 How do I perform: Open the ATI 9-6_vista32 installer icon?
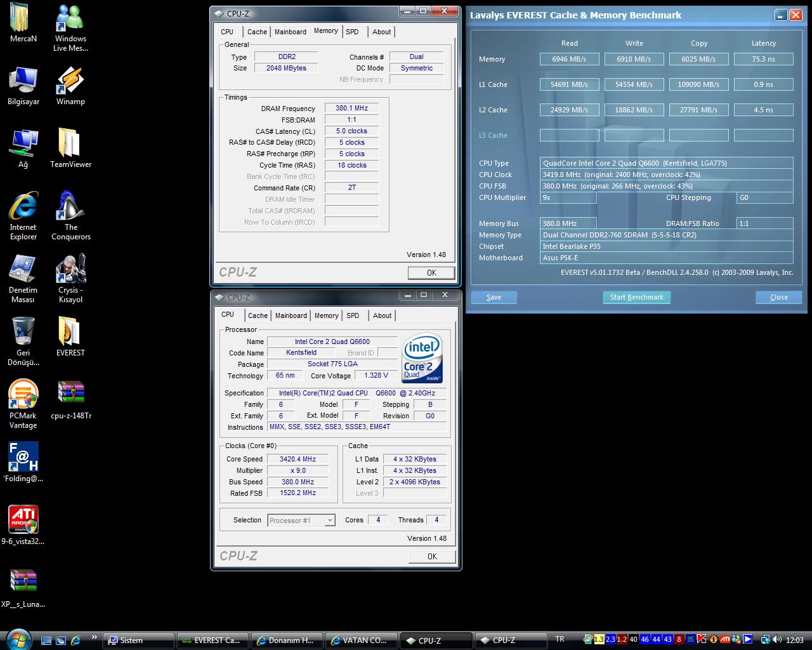(23, 526)
